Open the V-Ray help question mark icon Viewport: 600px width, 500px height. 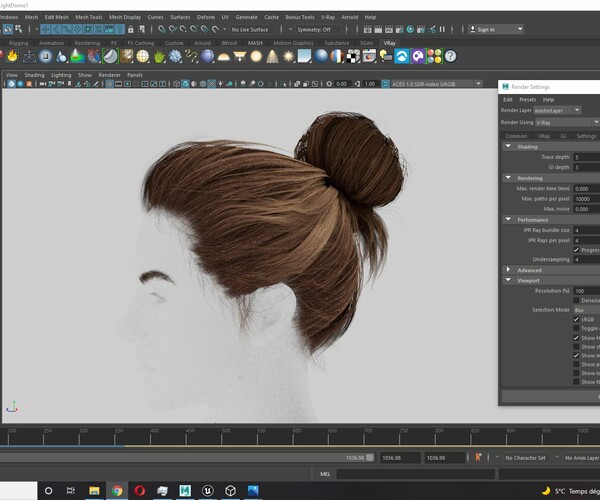[x=451, y=56]
